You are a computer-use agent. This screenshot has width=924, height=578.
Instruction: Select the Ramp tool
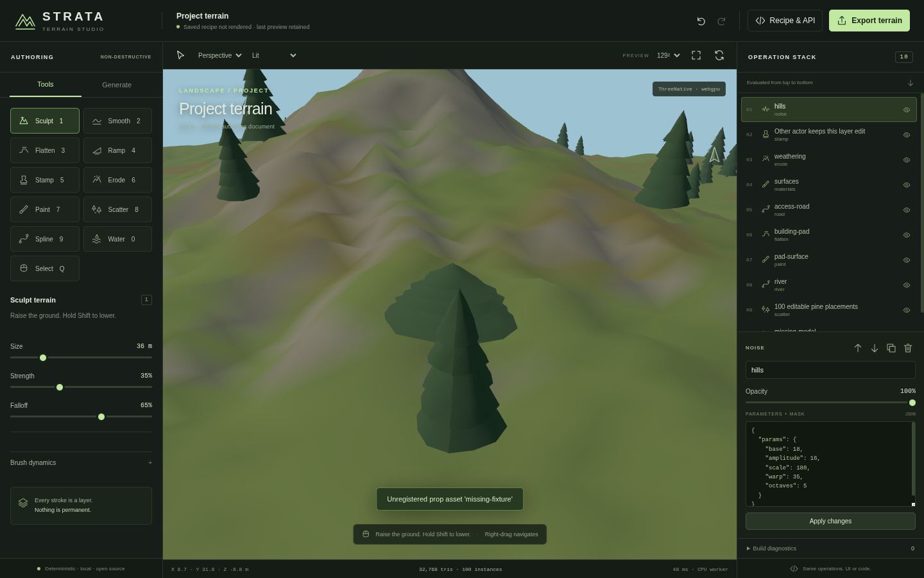tap(117, 150)
